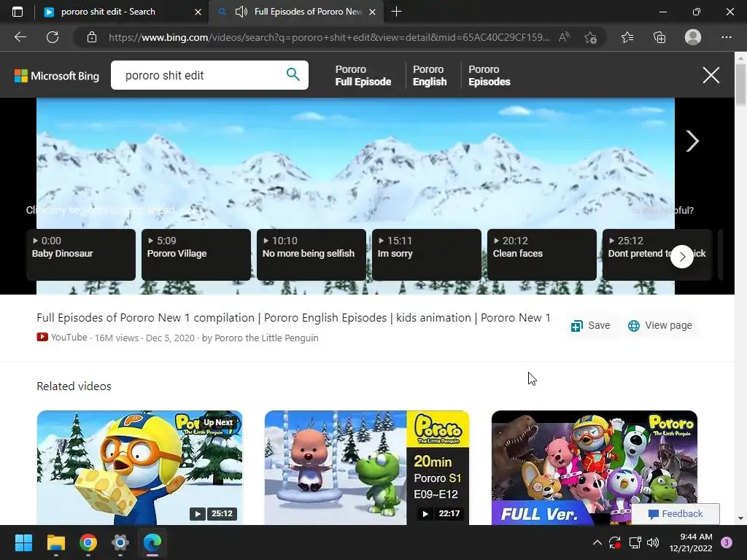This screenshot has height=560, width=747.
Task: Open the 20min Pororo S1 E09~E12 video
Action: click(367, 467)
